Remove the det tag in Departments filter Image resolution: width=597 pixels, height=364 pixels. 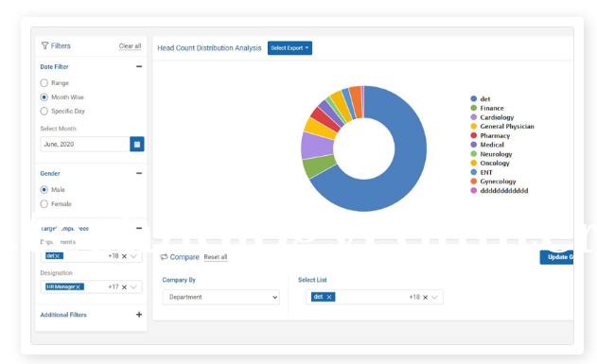click(x=57, y=256)
